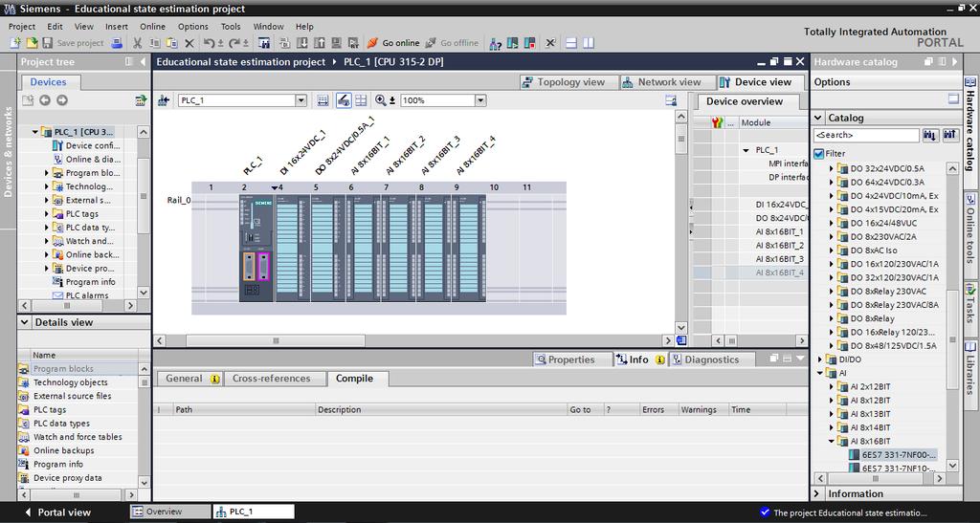Expand the DI/DO catalog folder

[x=820, y=360]
